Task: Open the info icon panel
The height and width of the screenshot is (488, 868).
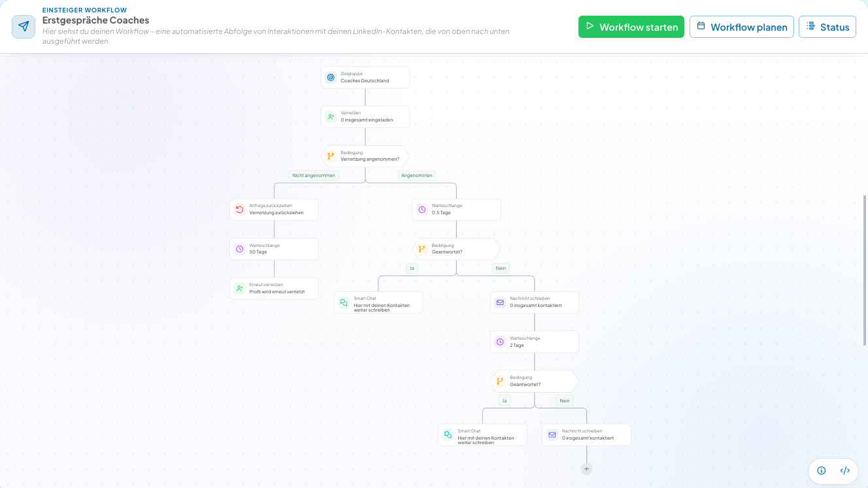Action: [x=822, y=470]
